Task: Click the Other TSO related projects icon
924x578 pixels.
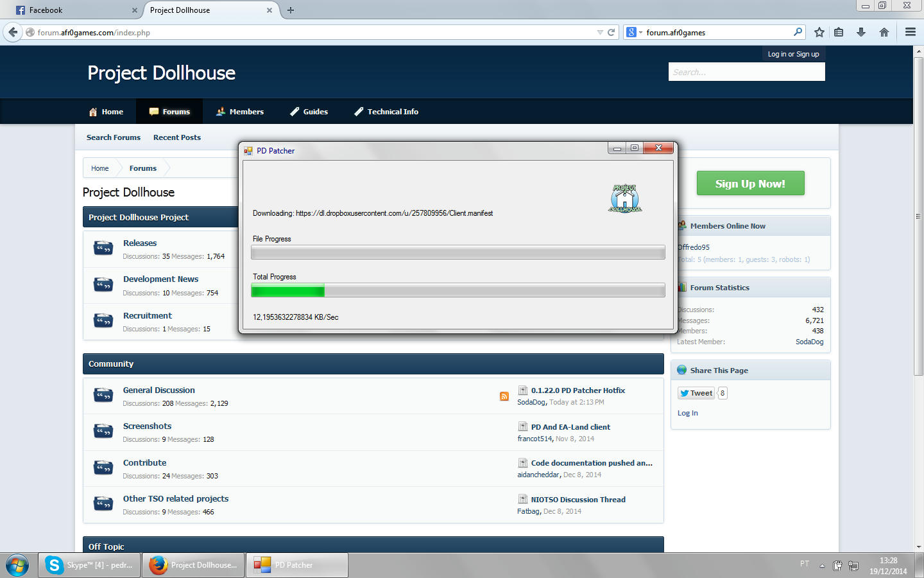Action: 103,504
